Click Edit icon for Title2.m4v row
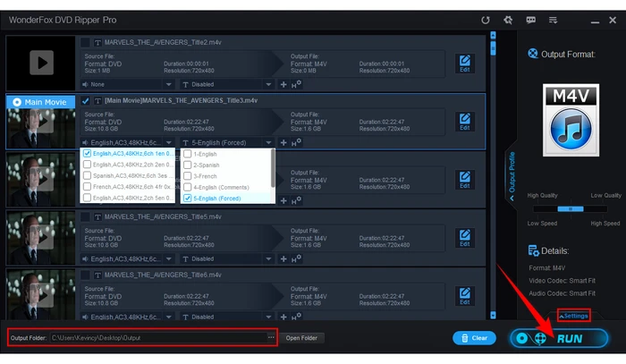Screen dimensions: 626x364 (465, 63)
